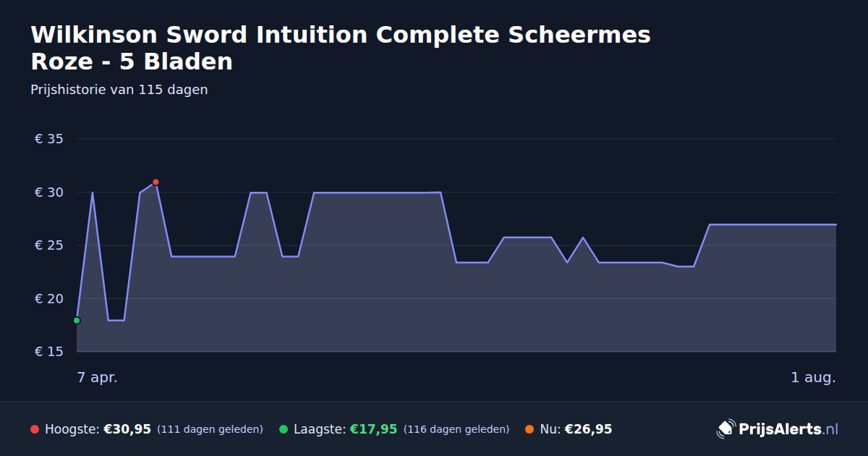This screenshot has width=868, height=456.
Task: Click the € 15 y-axis label
Action: [49, 352]
